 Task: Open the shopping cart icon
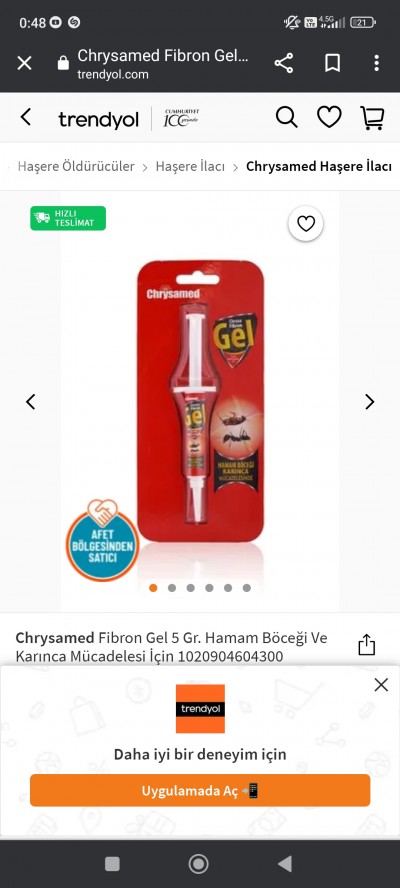372,118
